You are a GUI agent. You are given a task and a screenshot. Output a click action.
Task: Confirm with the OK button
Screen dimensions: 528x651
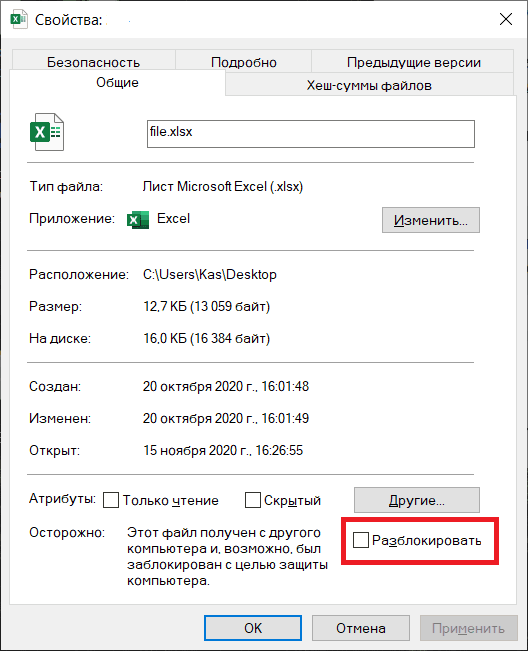pos(253,628)
